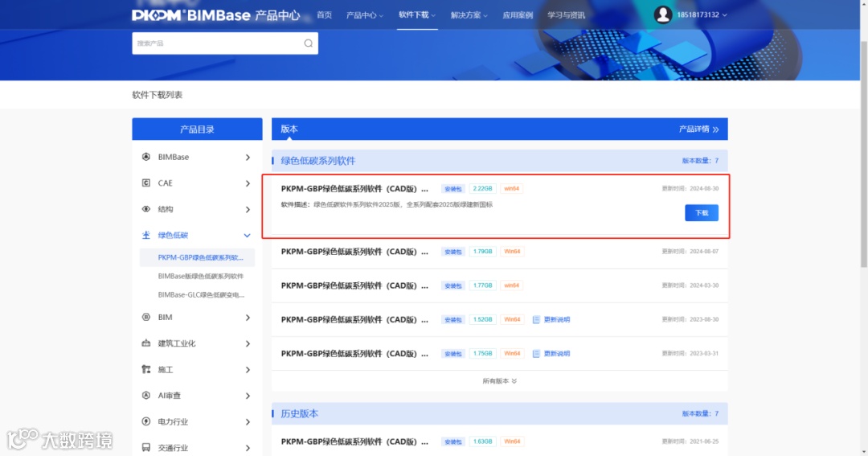This screenshot has width=868, height=456.
Task: Click the AI审查 category icon
Action: click(146, 395)
